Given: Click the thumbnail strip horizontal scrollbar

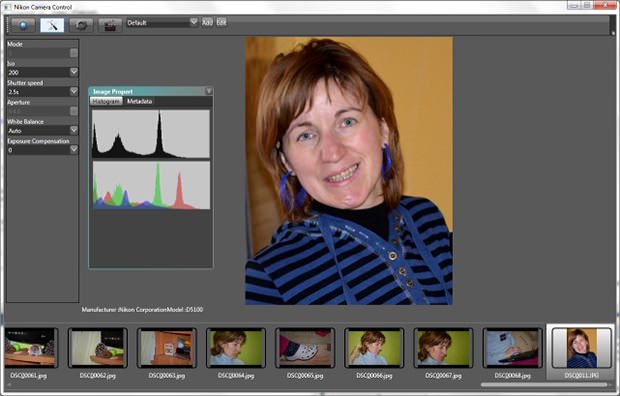Looking at the screenshot, I should tap(544, 385).
